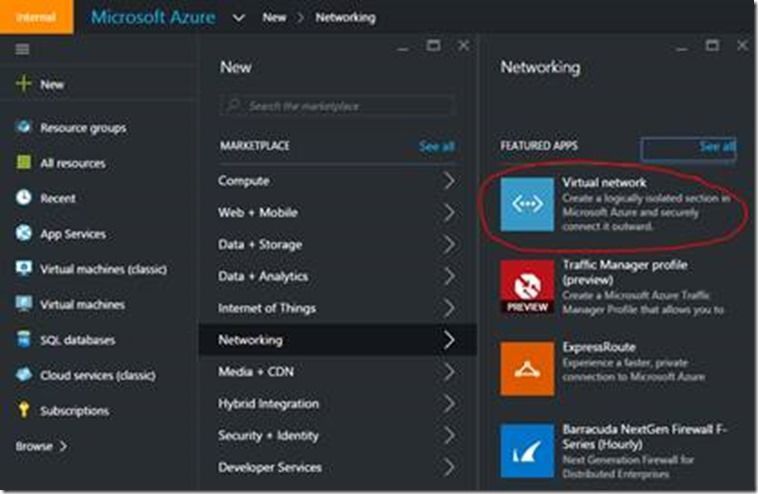
Task: Select Hybrid Integration category
Action: click(338, 404)
